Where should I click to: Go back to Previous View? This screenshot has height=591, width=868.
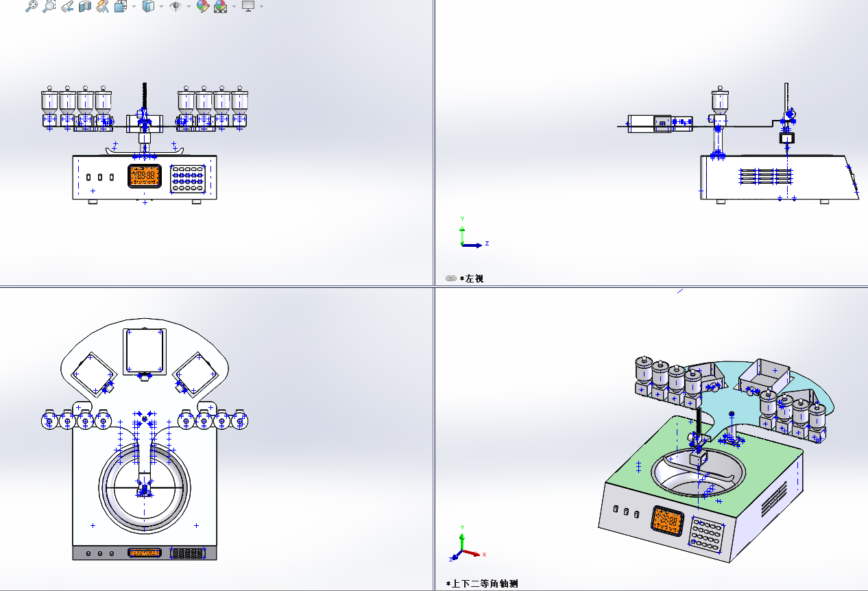coord(67,7)
